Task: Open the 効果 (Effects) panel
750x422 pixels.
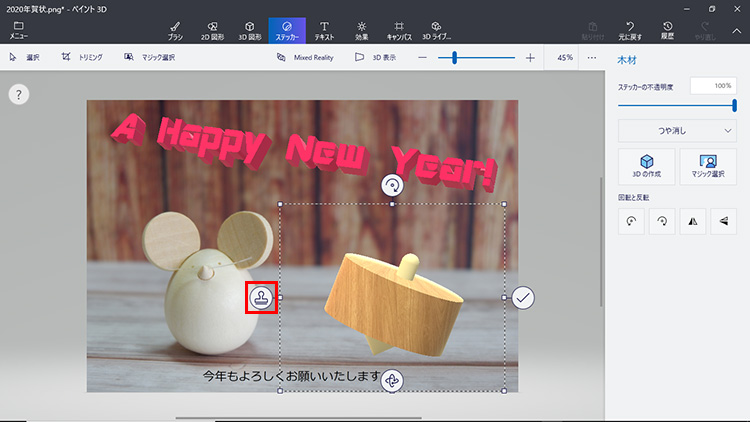Action: tap(361, 29)
